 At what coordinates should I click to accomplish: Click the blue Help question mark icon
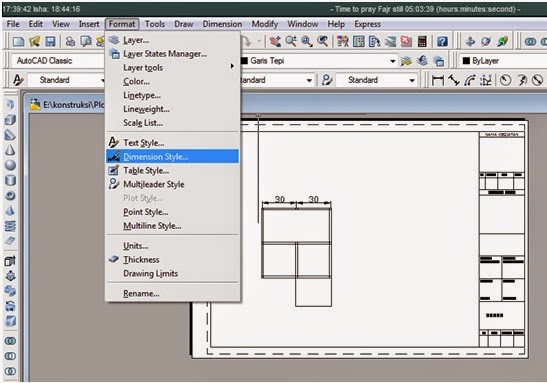pos(442,42)
